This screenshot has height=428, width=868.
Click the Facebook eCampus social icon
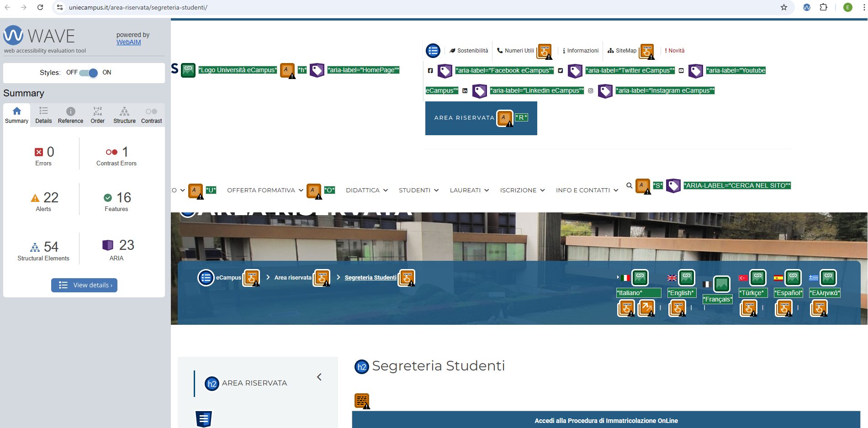click(x=430, y=71)
